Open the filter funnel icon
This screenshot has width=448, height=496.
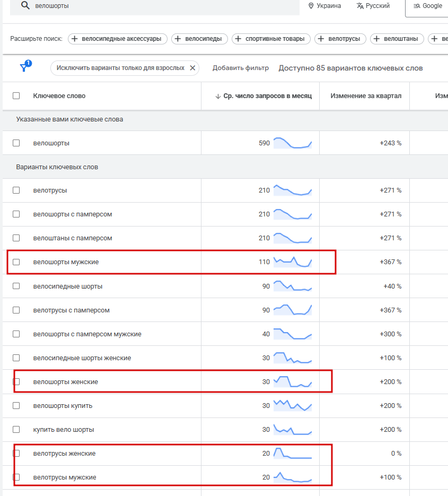(x=24, y=67)
